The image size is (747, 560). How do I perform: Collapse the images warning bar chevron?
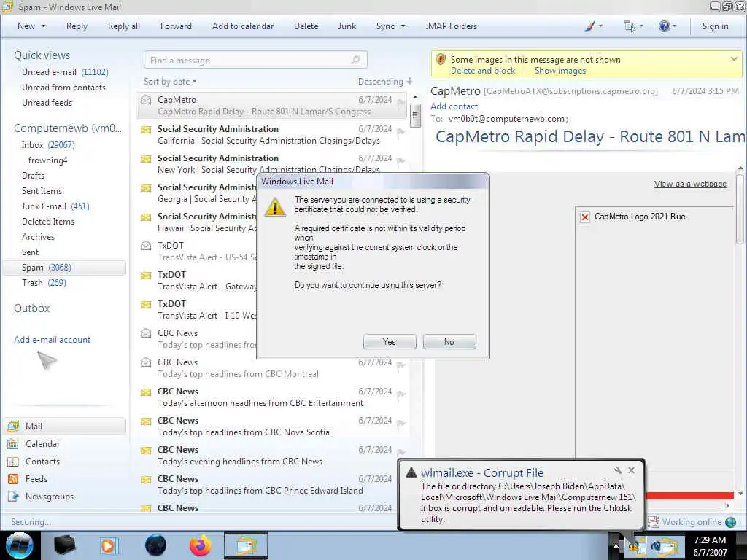[x=734, y=59]
